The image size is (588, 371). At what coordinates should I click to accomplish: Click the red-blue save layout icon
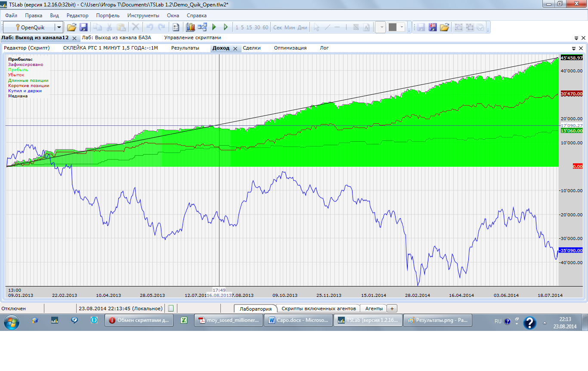click(x=433, y=27)
